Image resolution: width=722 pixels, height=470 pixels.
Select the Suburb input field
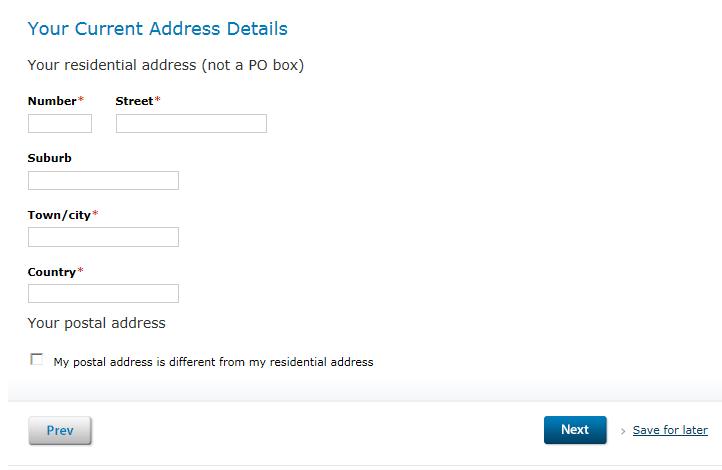pyautogui.click(x=103, y=180)
